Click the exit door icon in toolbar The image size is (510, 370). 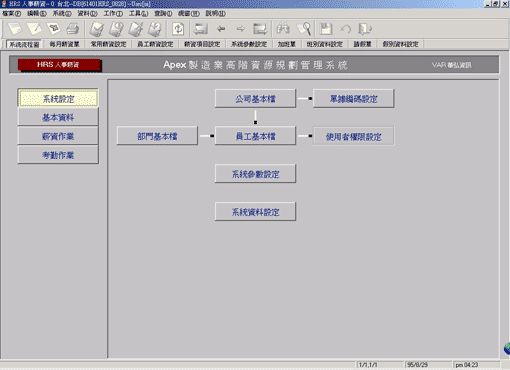[x=365, y=29]
